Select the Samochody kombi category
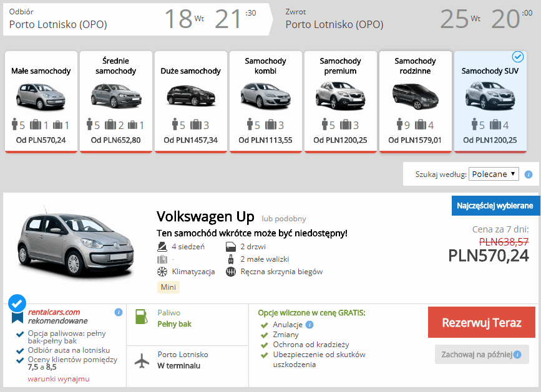This screenshot has width=541, height=392. pyautogui.click(x=266, y=102)
